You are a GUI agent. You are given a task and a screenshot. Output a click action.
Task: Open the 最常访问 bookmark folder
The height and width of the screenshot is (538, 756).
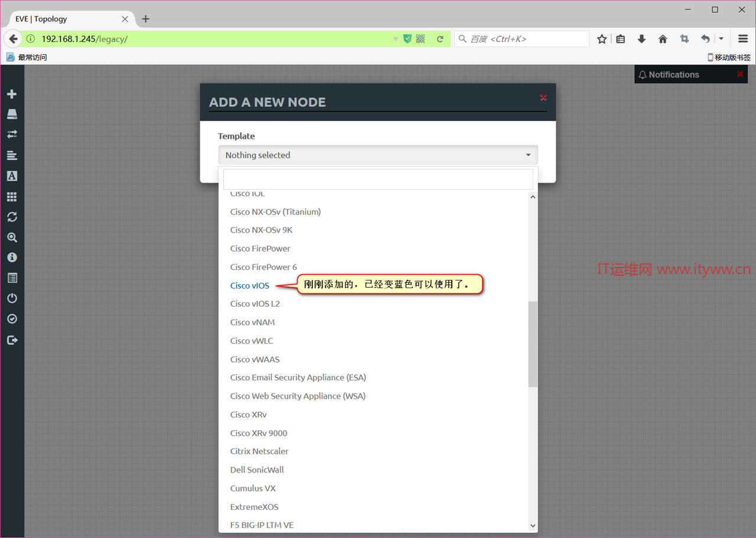[x=27, y=57]
